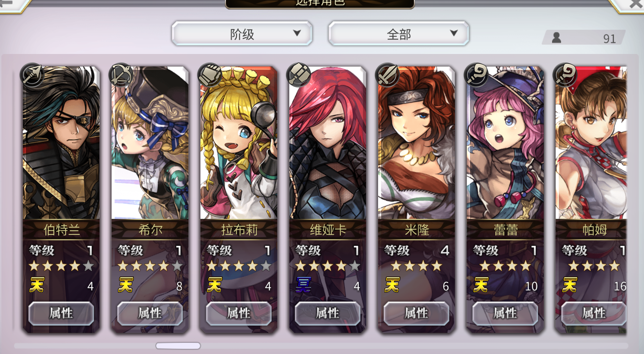The image size is (644, 354).
Task: Click the staff class icon on 帕姆's card
Action: pyautogui.click(x=565, y=74)
